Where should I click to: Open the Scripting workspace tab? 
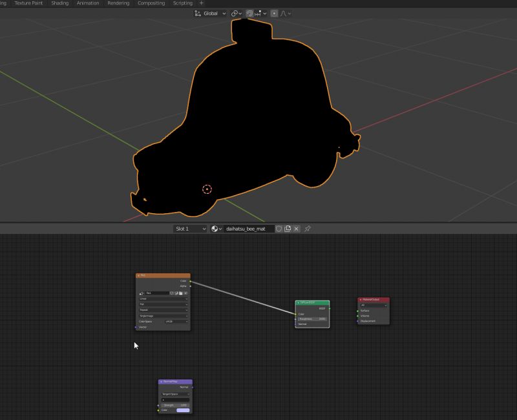tap(182, 3)
